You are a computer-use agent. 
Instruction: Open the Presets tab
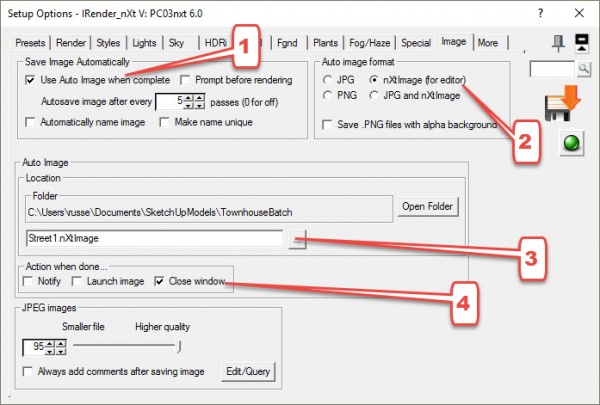tap(30, 43)
